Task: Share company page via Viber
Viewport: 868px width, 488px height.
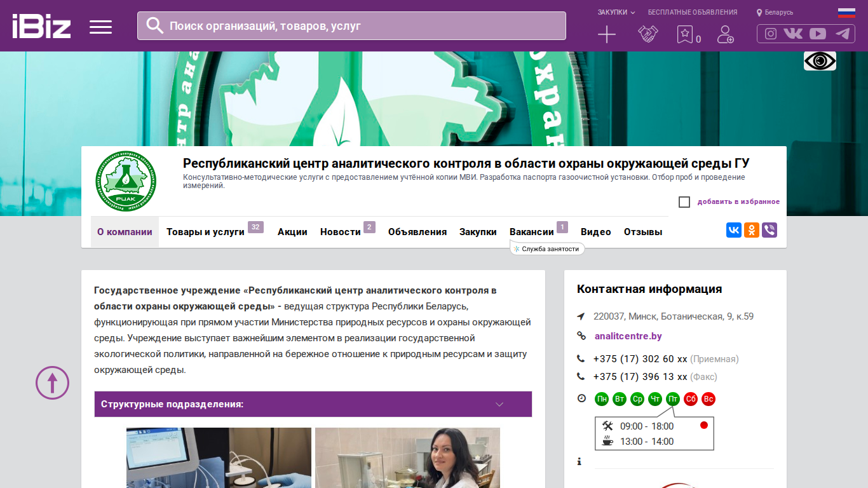Action: pyautogui.click(x=770, y=230)
